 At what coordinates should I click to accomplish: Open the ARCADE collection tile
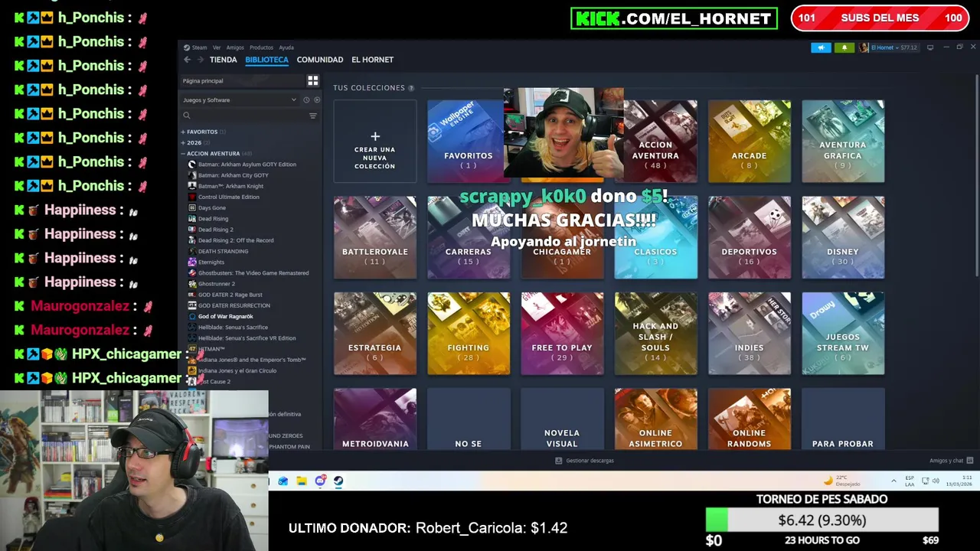[x=749, y=142]
